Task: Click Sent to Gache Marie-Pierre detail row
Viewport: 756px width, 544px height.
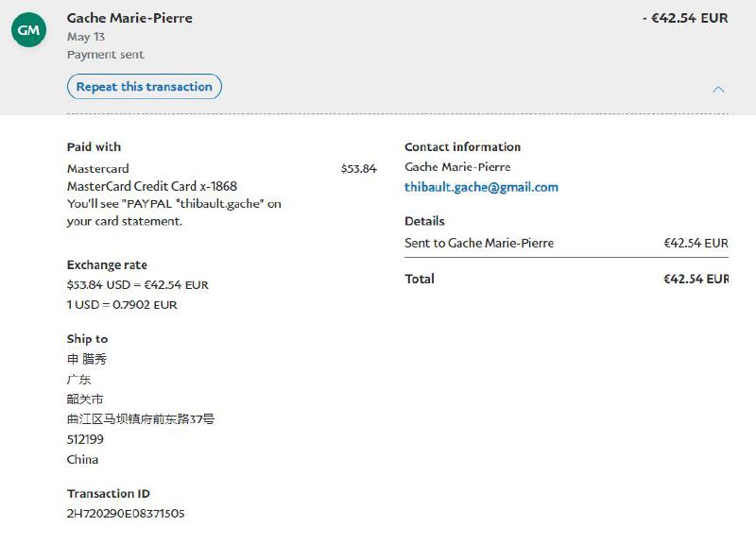Action: [479, 243]
